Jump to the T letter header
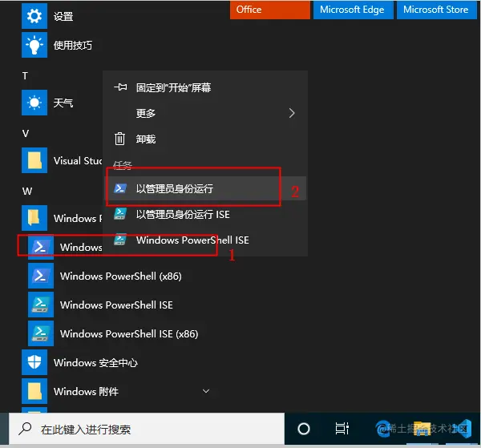This screenshot has height=448, width=481. [25, 76]
